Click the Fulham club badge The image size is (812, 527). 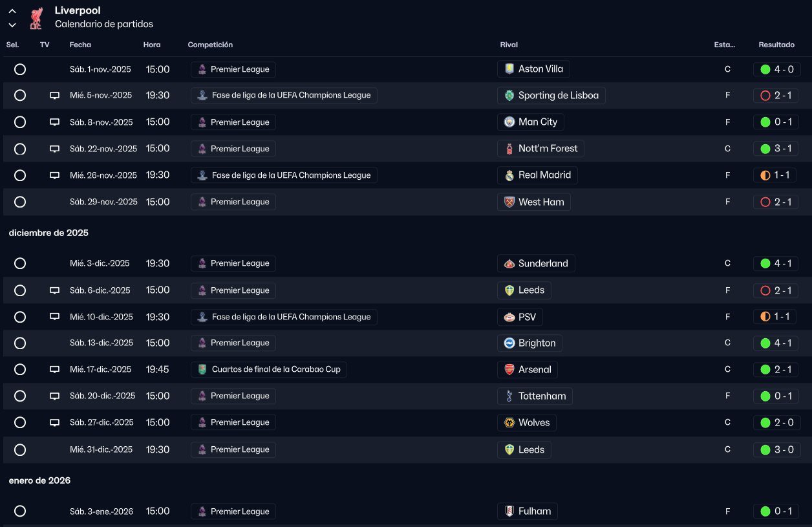click(509, 511)
